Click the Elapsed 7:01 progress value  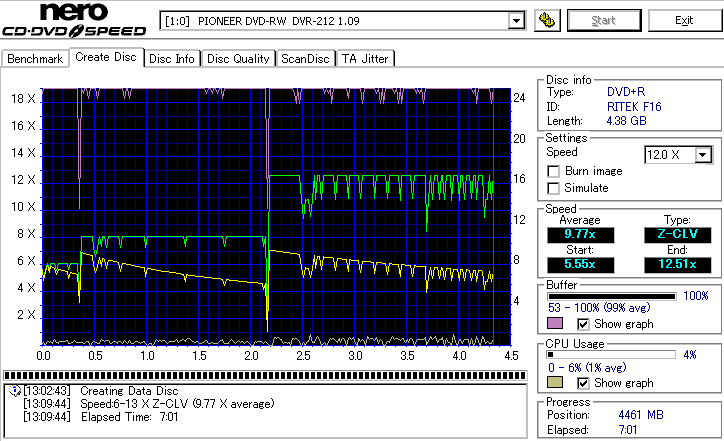628,430
